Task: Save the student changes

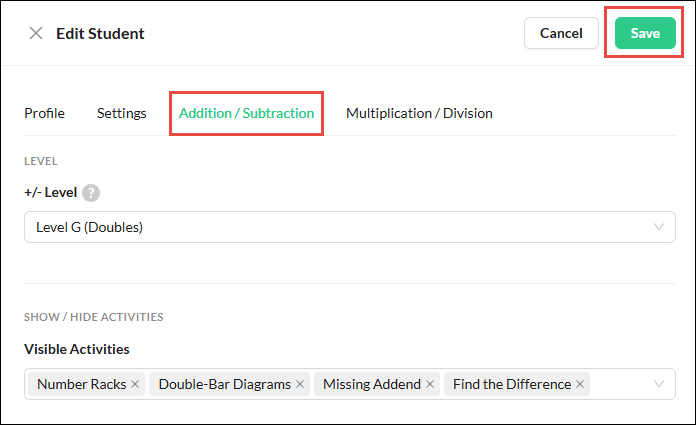Action: pos(645,33)
